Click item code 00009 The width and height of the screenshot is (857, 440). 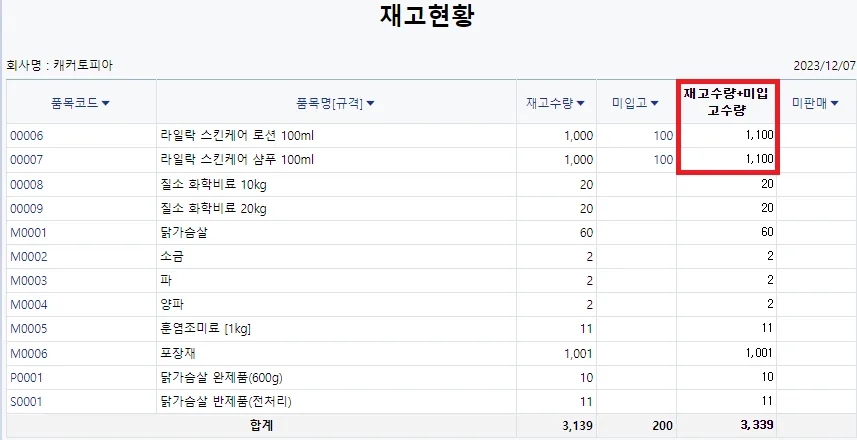pos(26,209)
